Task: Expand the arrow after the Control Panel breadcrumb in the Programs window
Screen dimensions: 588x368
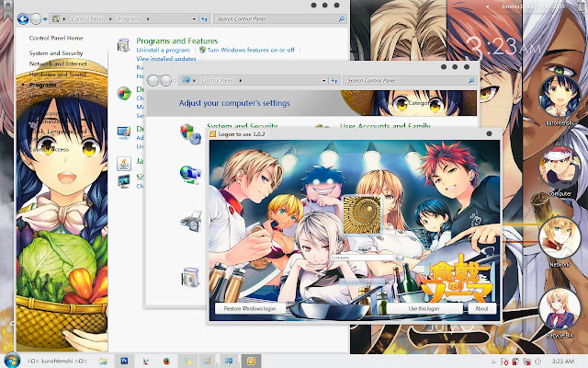Action: [x=110, y=18]
